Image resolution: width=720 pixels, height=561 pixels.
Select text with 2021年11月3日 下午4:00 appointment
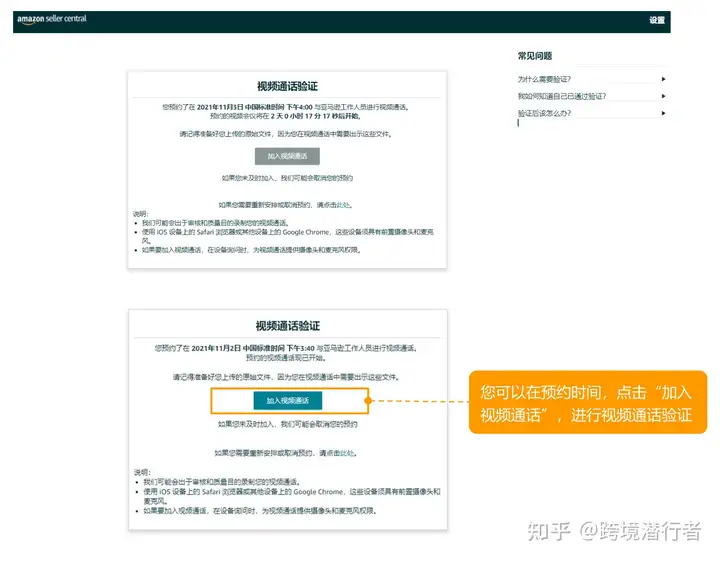click(285, 107)
